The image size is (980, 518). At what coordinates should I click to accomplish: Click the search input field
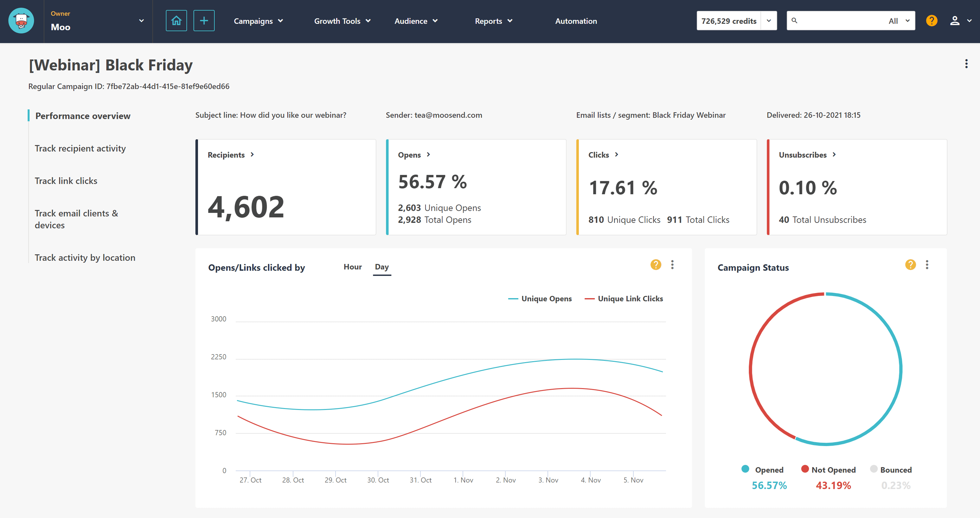click(x=836, y=21)
